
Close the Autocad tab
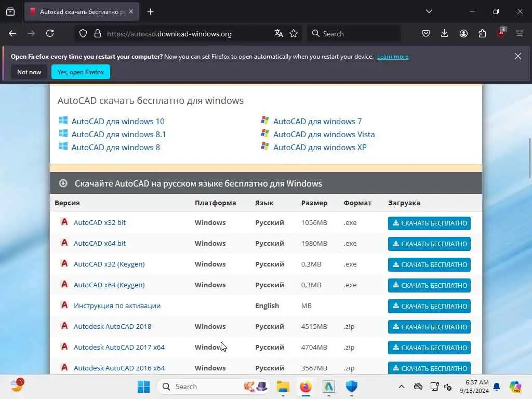[131, 11]
